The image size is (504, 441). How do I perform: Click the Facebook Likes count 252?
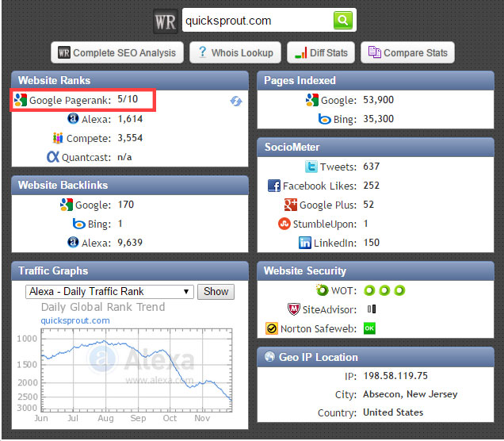tap(371, 186)
